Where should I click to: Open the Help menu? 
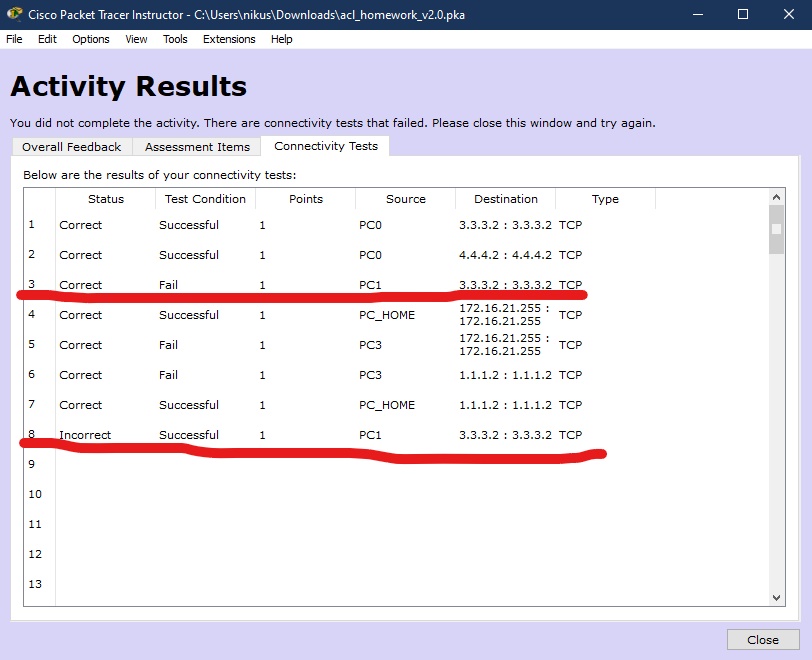point(282,39)
